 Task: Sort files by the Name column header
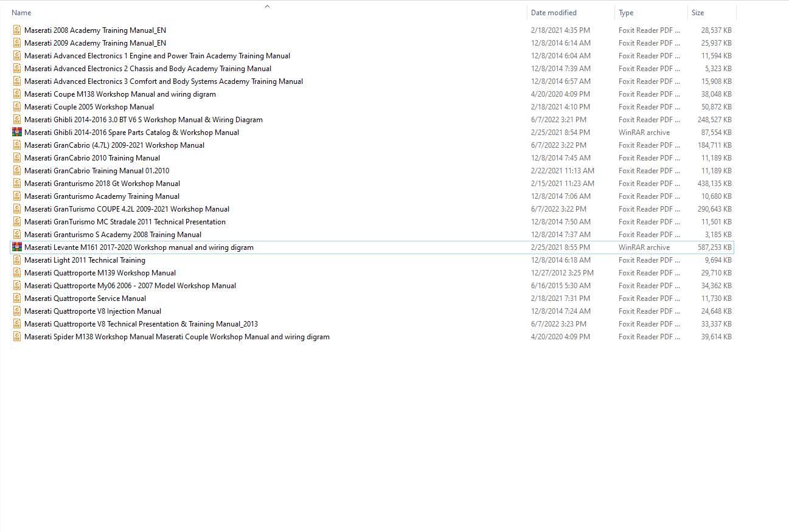[21, 12]
